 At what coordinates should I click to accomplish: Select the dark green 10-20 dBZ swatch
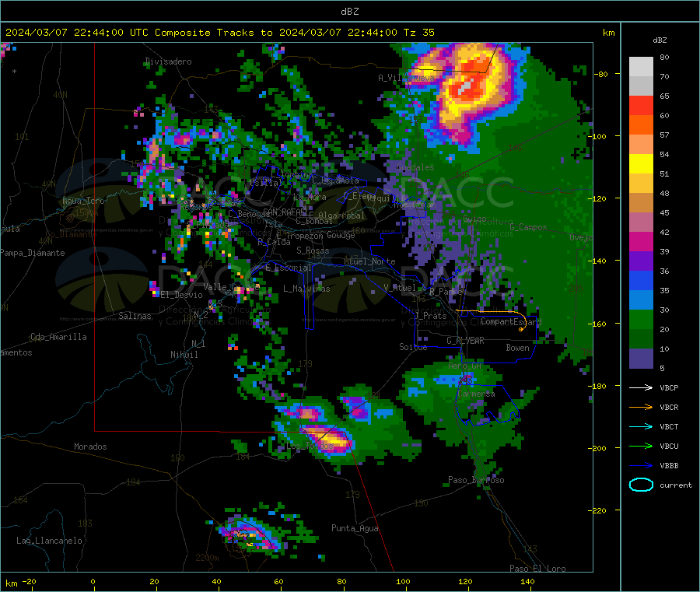(641, 339)
